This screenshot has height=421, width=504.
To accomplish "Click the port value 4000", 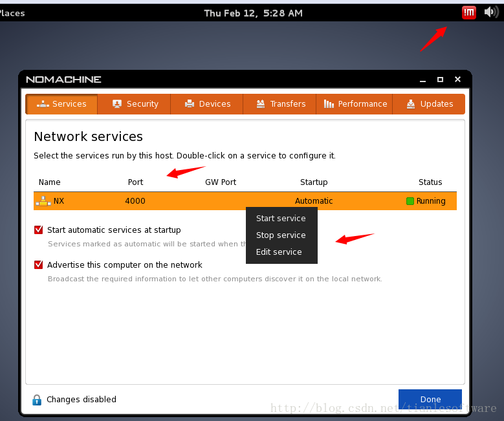I will [x=135, y=201].
